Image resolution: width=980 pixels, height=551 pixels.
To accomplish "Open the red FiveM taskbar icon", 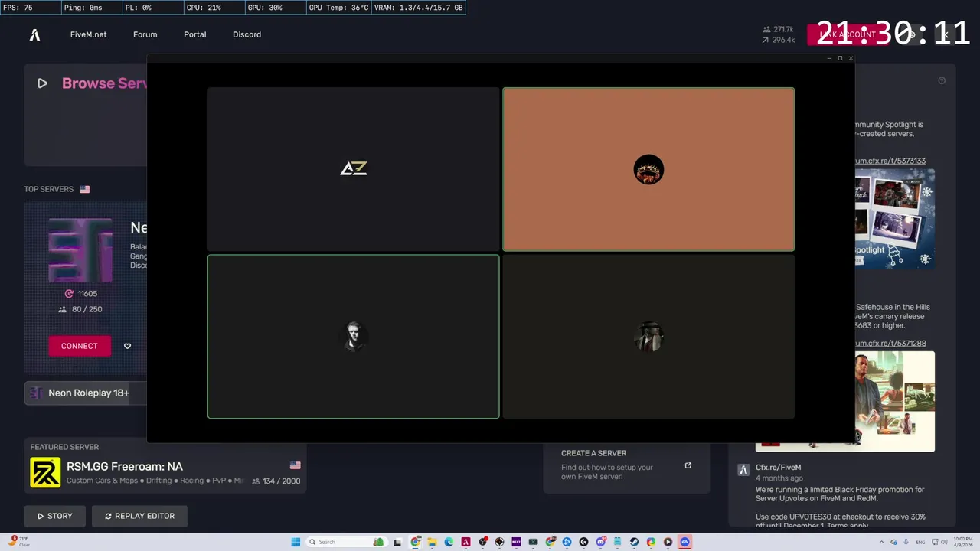I will coord(465,542).
